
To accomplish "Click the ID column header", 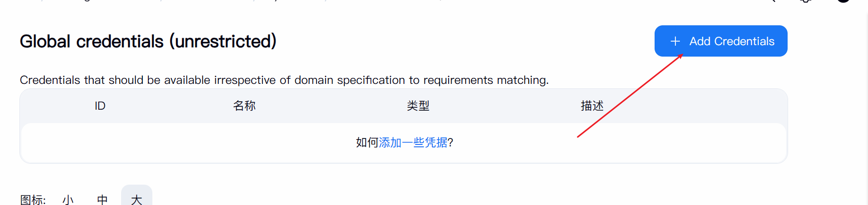I will pos(100,106).
